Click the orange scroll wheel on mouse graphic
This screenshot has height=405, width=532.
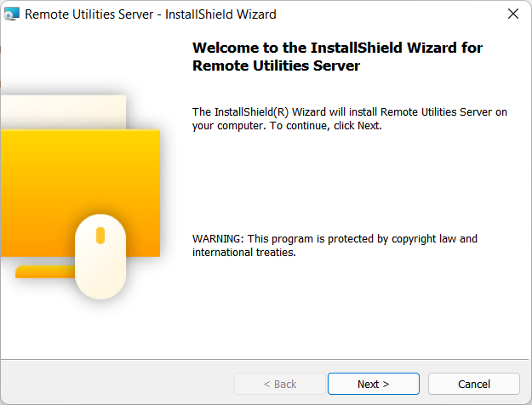tap(100, 235)
